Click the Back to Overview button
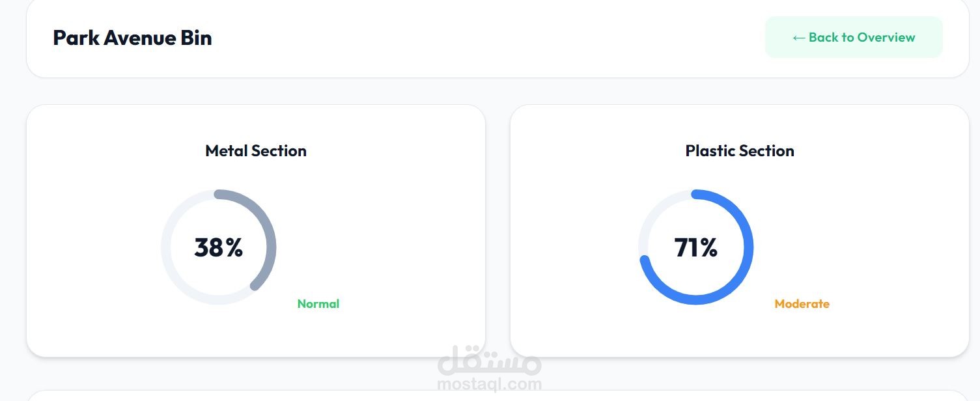 [853, 38]
